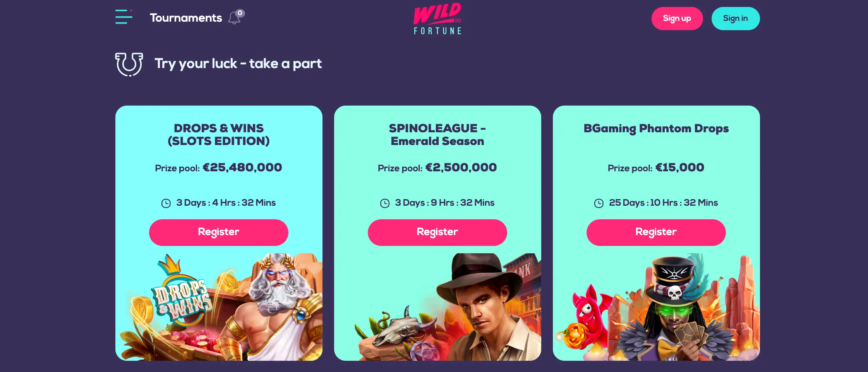Register for Spinoleague Emerald Season tournament
The height and width of the screenshot is (372, 868).
point(437,232)
